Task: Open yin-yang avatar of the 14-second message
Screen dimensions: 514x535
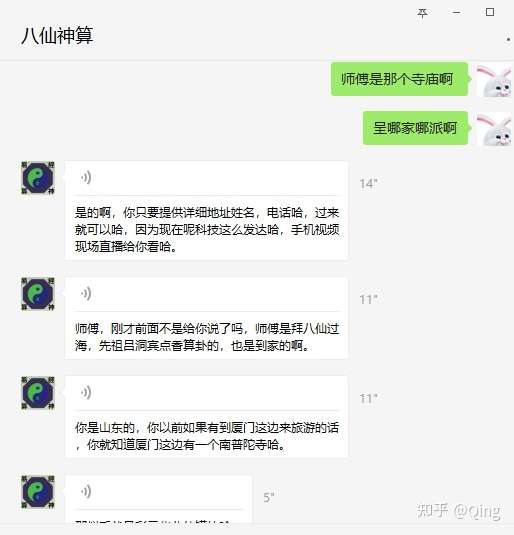Action: 38,178
